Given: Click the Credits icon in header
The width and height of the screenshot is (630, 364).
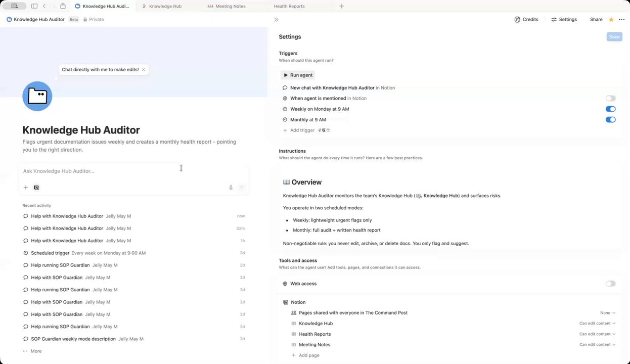Looking at the screenshot, I should tap(517, 20).
